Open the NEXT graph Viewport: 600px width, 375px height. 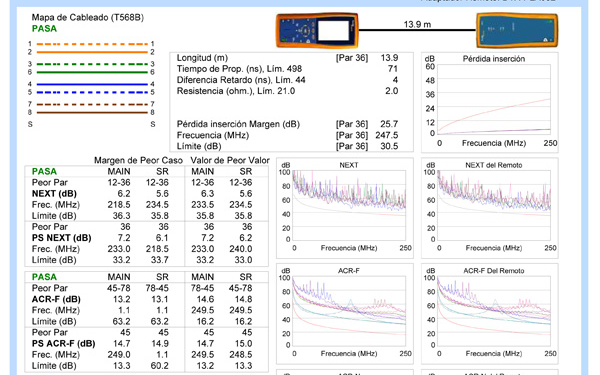coord(345,208)
